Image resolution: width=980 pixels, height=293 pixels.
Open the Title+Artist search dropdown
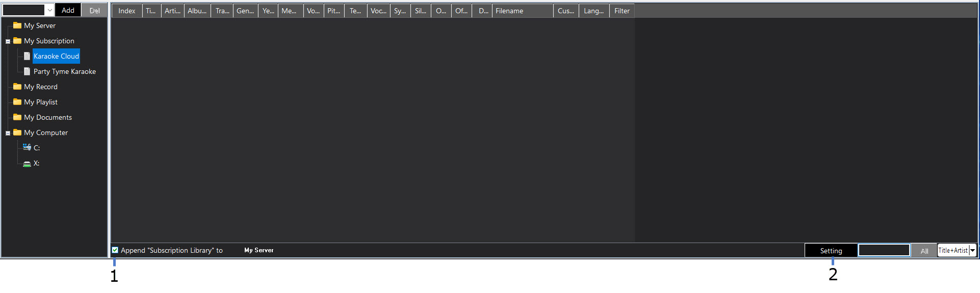tap(972, 250)
